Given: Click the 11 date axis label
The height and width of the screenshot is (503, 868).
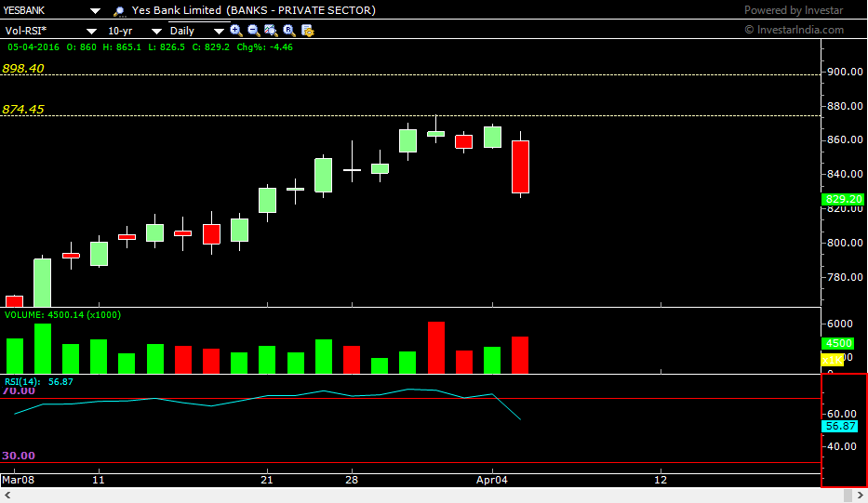Looking at the screenshot, I should (x=98, y=480).
